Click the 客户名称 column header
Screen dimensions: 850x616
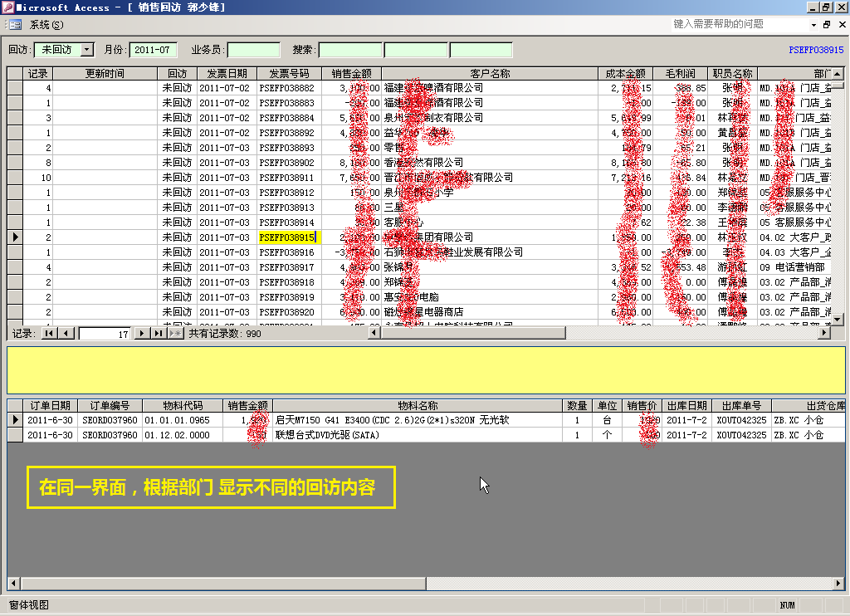pos(490,74)
